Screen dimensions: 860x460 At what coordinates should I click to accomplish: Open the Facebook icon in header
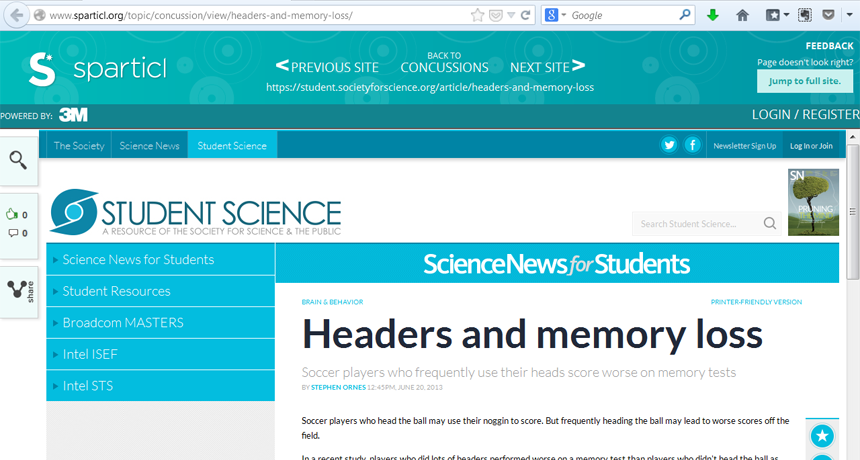coord(692,145)
